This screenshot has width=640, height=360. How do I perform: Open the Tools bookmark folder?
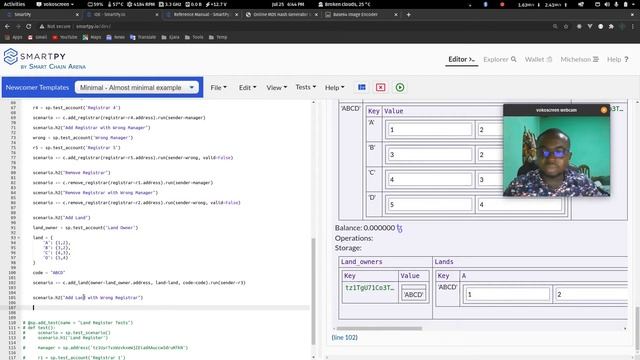tap(194, 37)
